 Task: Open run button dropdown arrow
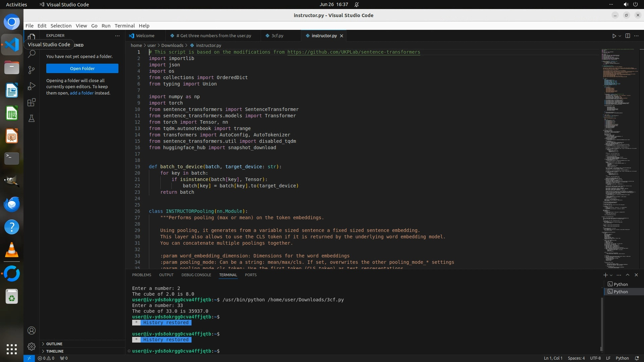point(620,36)
